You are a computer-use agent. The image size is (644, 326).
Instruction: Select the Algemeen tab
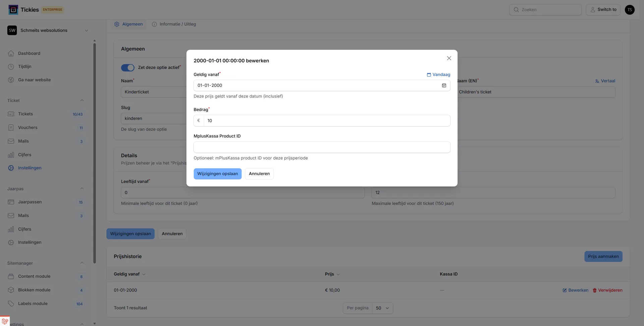pyautogui.click(x=128, y=24)
